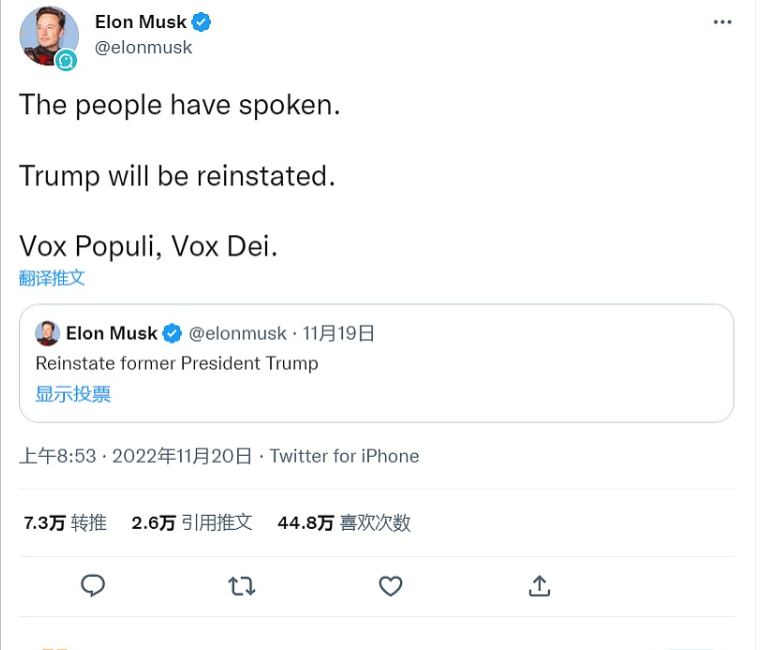Open the quoted tweet Reinstate former President Trump
The width and height of the screenshot is (763, 650).
(376, 363)
